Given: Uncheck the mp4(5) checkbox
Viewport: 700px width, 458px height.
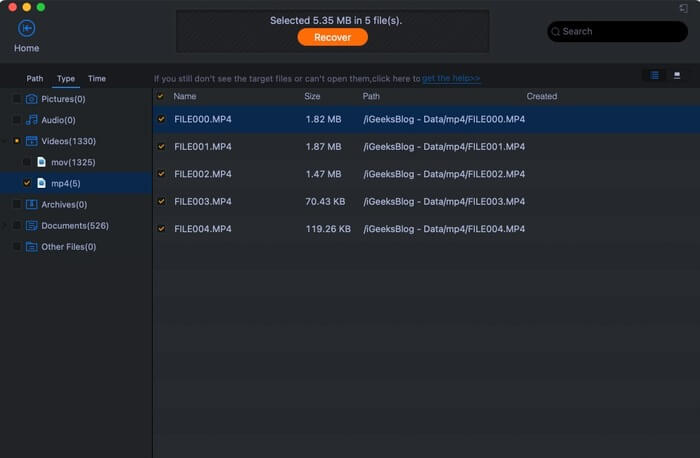Looking at the screenshot, I should click(x=27, y=183).
